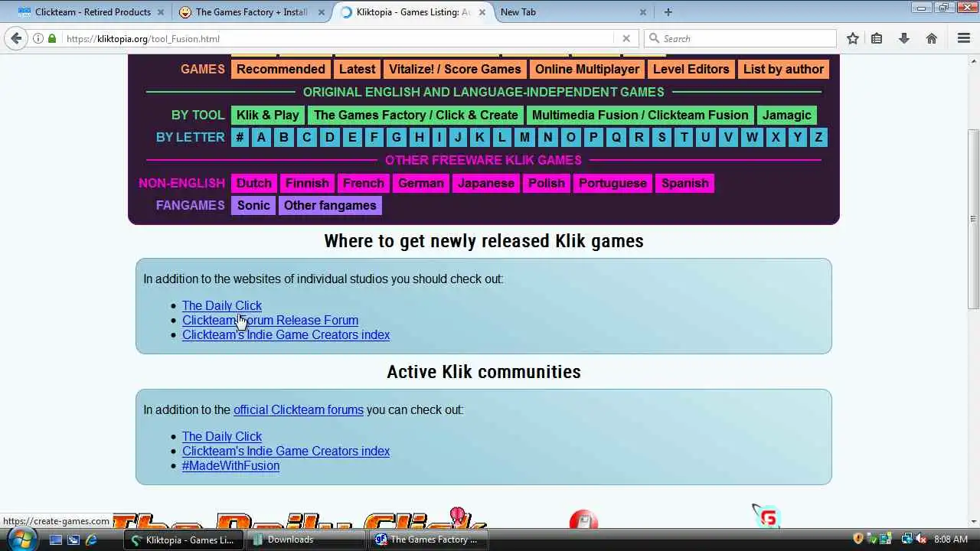Viewport: 980px width, 551px height.
Task: Close the New Tab tab
Action: click(x=643, y=12)
